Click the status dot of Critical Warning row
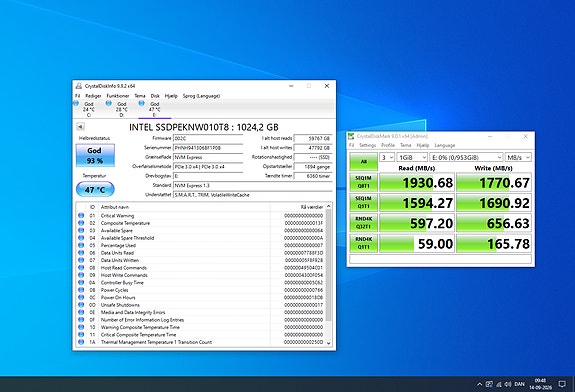Viewport: 575px width, 392px height. (x=81, y=216)
